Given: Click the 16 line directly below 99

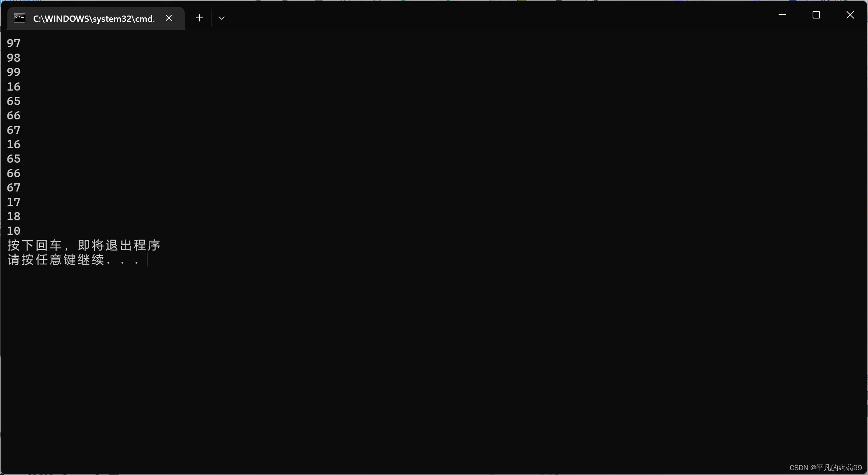Looking at the screenshot, I should [x=14, y=86].
